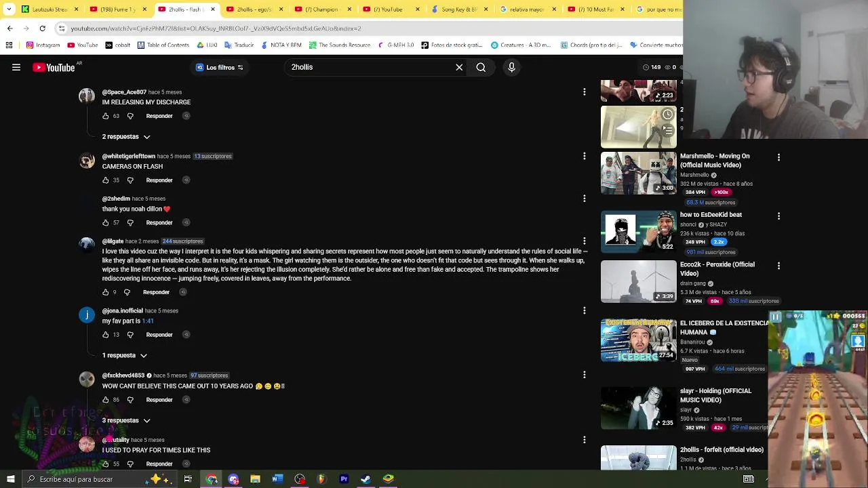868x488 pixels.
Task: Open @whitetigerlefttown channel name link
Action: pos(129,157)
